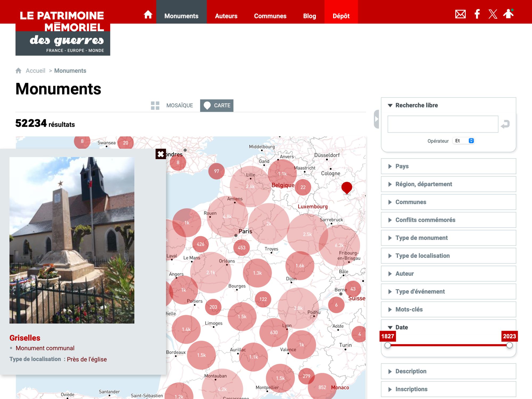Open the email envelope icon
532x399 pixels.
(x=460, y=14)
